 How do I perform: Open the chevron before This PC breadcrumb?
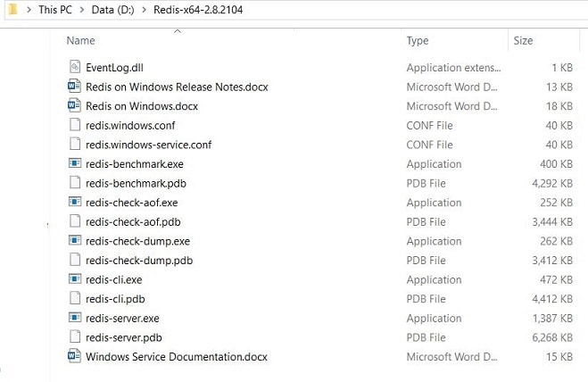tap(29, 10)
